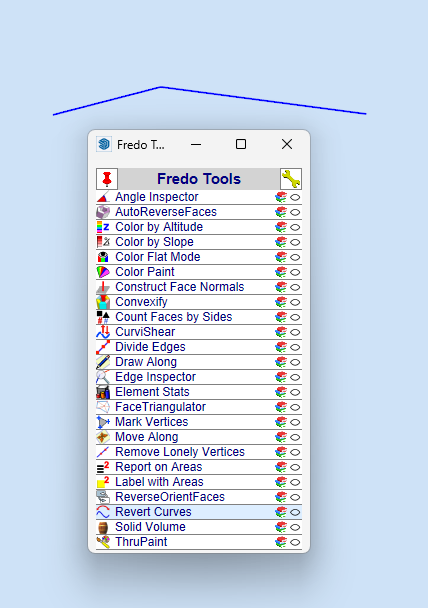Close the Fredo Tools window
Screen dimensions: 428x608
(287, 144)
